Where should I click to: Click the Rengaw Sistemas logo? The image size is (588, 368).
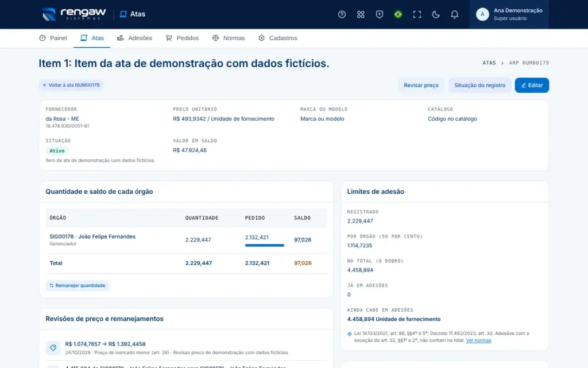[x=74, y=14]
